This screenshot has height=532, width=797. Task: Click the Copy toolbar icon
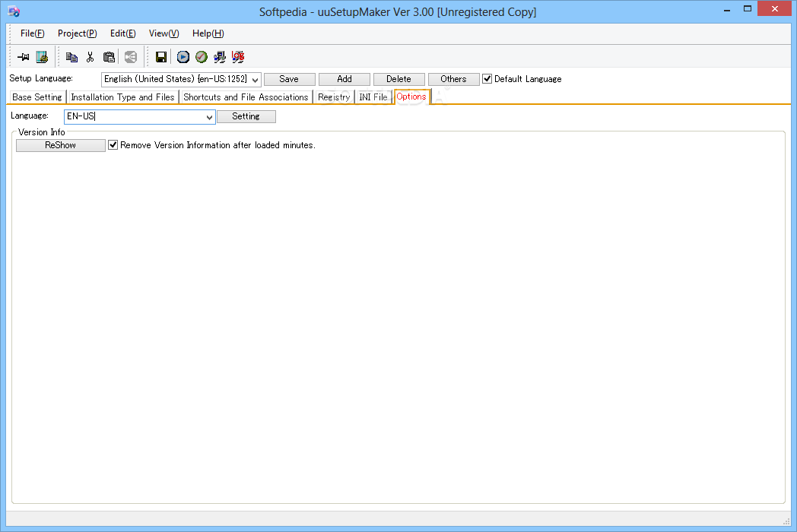pyautogui.click(x=71, y=57)
